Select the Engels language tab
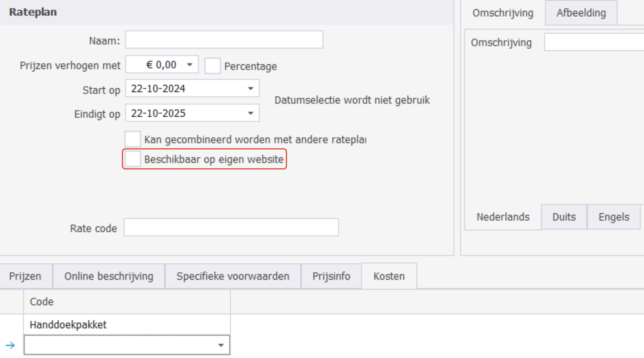The height and width of the screenshot is (358, 644). (614, 217)
